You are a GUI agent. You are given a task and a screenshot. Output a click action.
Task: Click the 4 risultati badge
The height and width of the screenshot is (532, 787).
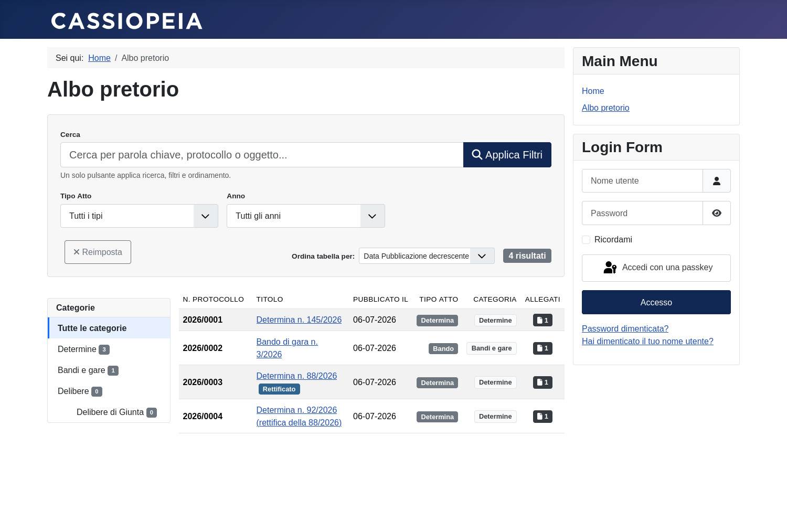click(527, 256)
